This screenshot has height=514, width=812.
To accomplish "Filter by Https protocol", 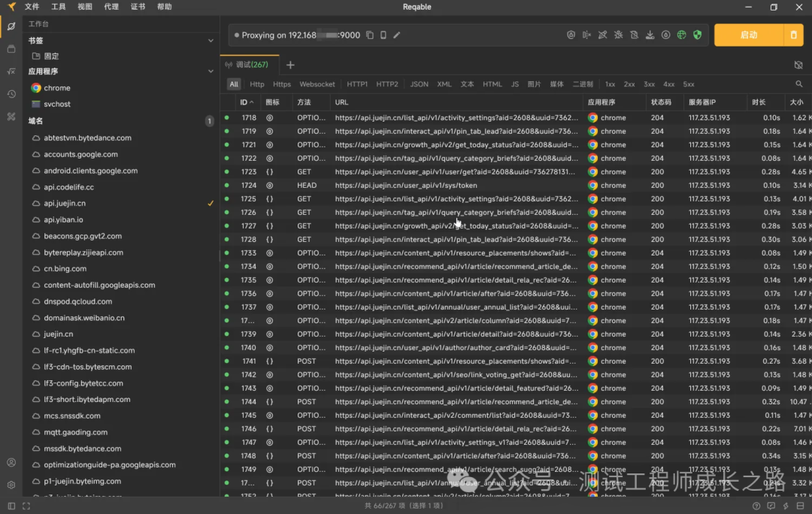I will point(282,84).
